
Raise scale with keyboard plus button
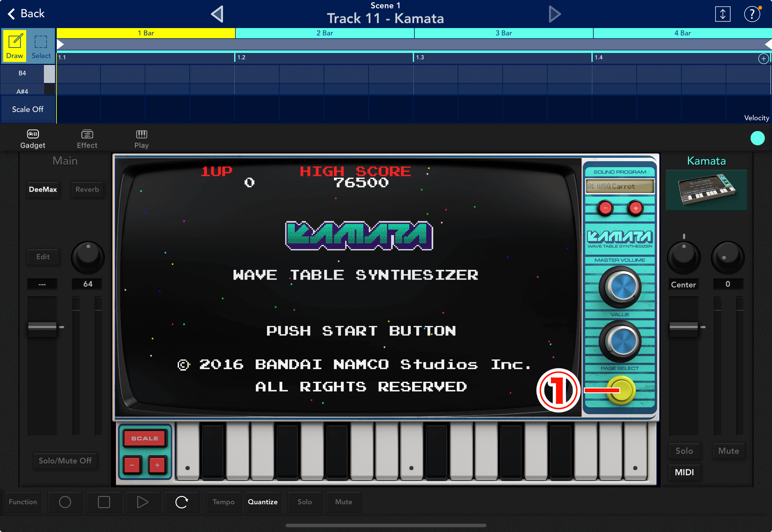tap(157, 465)
